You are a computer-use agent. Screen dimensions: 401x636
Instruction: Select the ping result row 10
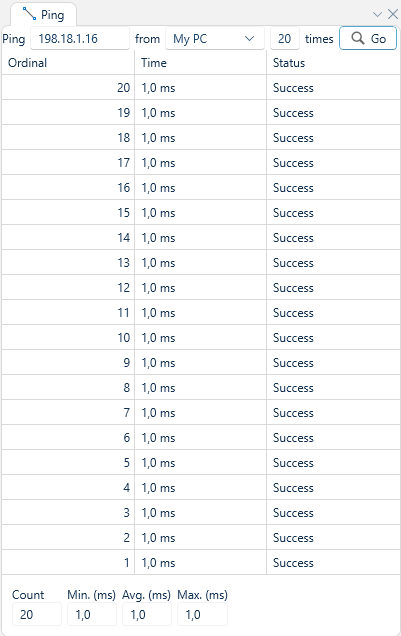coord(201,337)
